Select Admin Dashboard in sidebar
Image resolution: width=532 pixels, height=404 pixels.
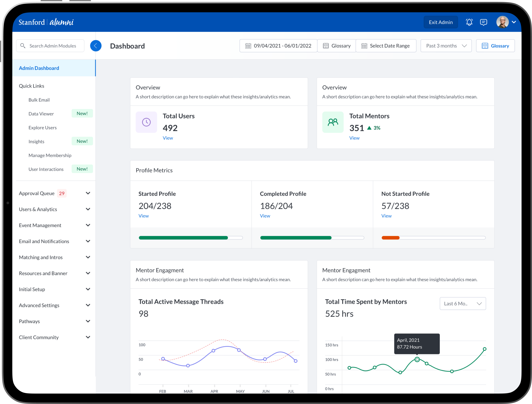pyautogui.click(x=39, y=68)
